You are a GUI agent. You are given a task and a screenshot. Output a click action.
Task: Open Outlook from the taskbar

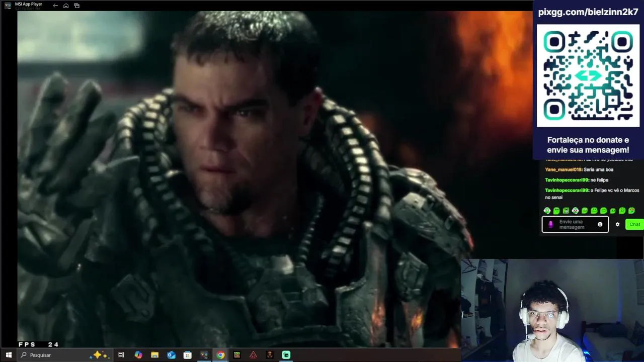[171, 355]
